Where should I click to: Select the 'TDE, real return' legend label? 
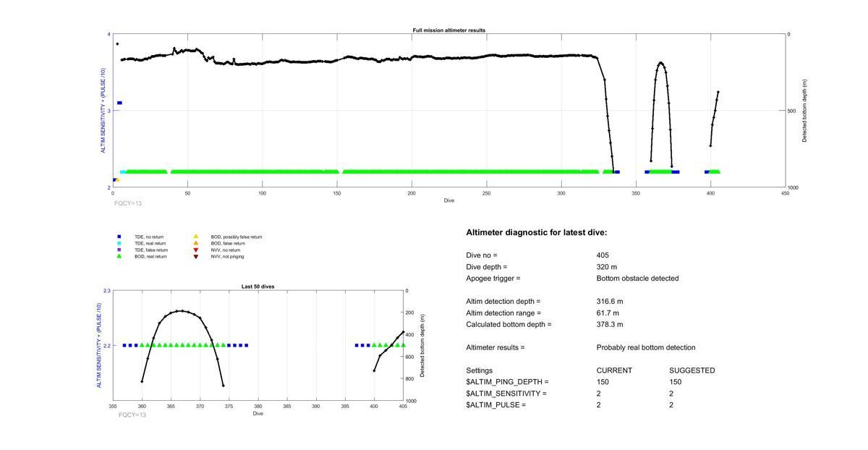pyautogui.click(x=150, y=243)
